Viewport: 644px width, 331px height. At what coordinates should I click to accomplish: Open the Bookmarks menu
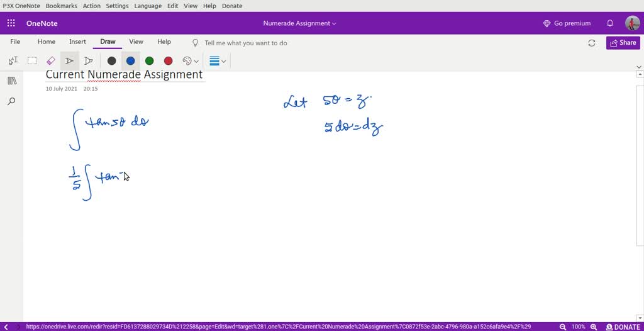[x=61, y=6]
